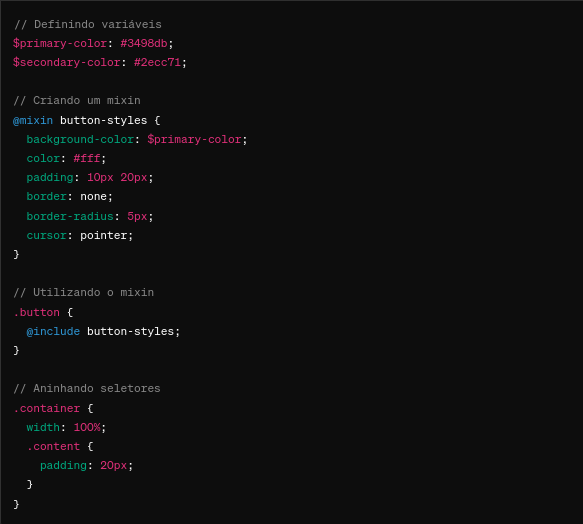Click the 'pointer' value
The image size is (583, 524).
pyautogui.click(x=104, y=235)
